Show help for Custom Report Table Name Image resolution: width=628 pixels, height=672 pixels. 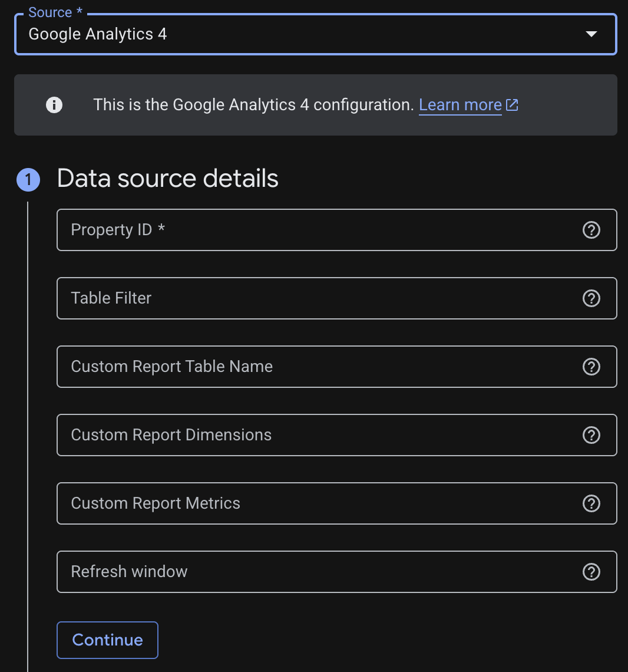[591, 367]
